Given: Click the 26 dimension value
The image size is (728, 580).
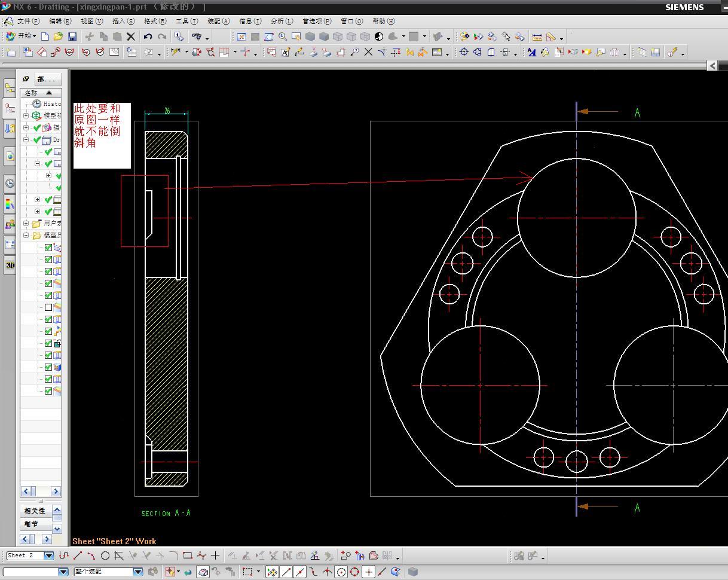Looking at the screenshot, I should tap(167, 111).
